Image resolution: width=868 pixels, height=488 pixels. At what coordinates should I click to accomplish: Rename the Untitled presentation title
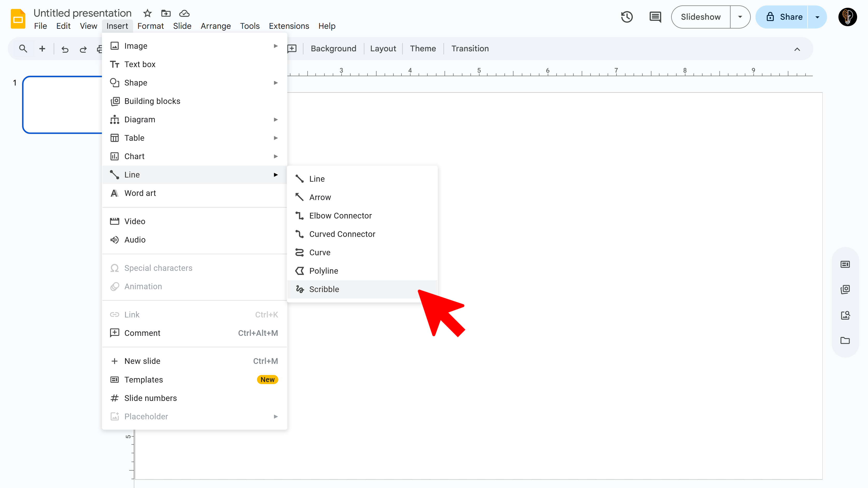click(x=82, y=13)
